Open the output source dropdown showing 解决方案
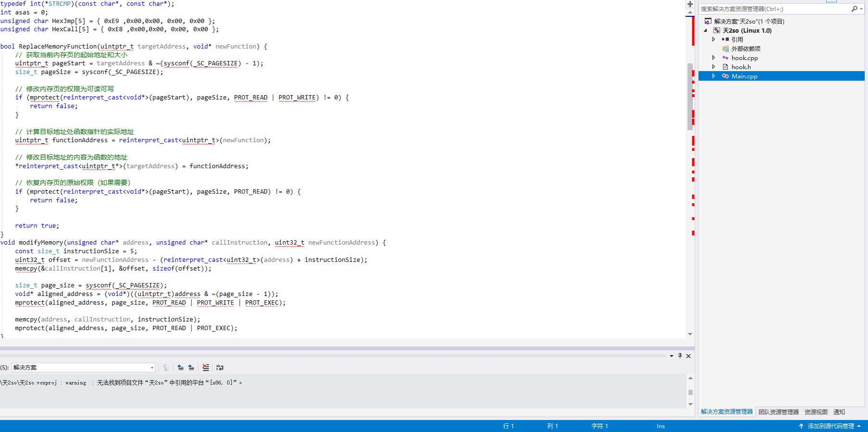The width and height of the screenshot is (868, 432). [x=83, y=368]
